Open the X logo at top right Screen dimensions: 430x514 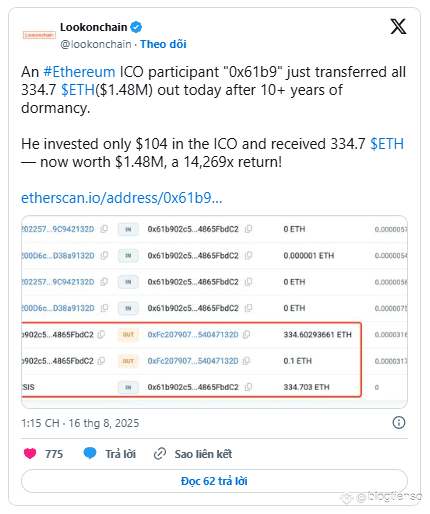click(x=398, y=26)
